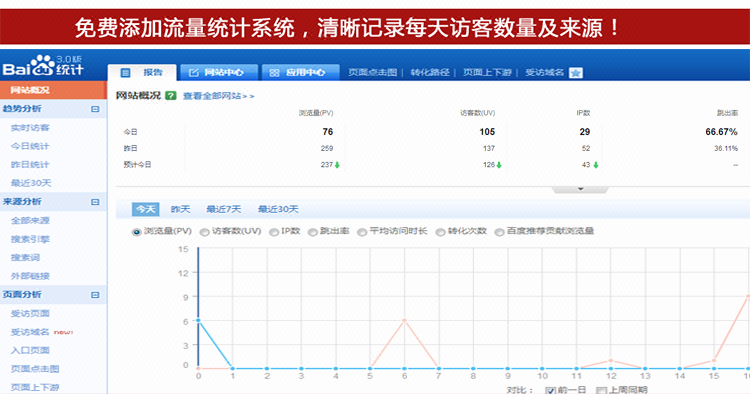This screenshot has height=394, width=750.
Task: Open the 报告 tab
Action: pyautogui.click(x=142, y=73)
